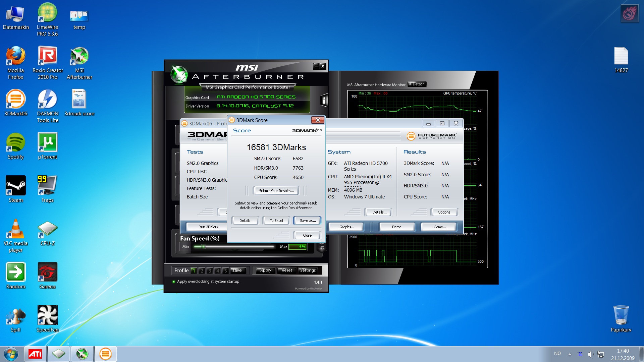
Task: Click the Graphs button in 3DMark06
Action: (346, 227)
